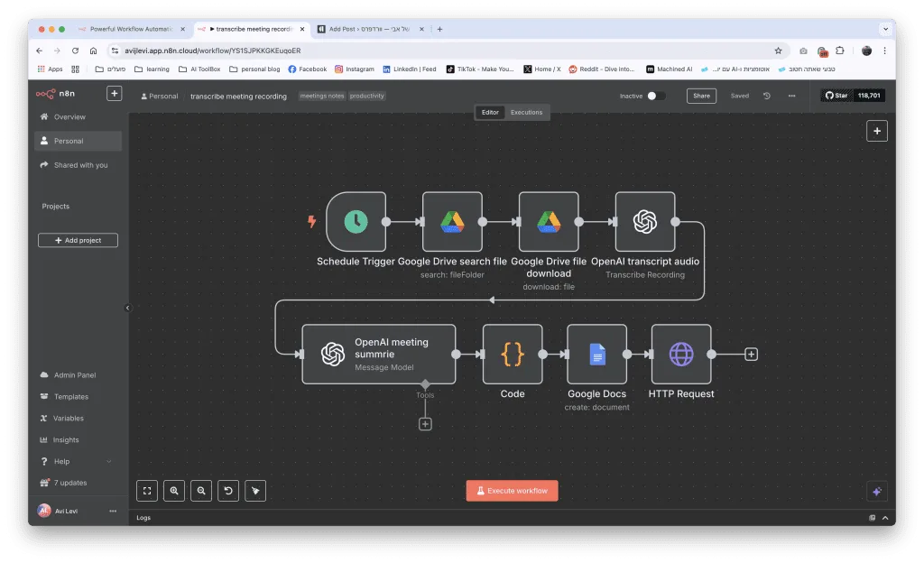Open browser tab list dropdown
924x563 pixels.
pos(885,29)
